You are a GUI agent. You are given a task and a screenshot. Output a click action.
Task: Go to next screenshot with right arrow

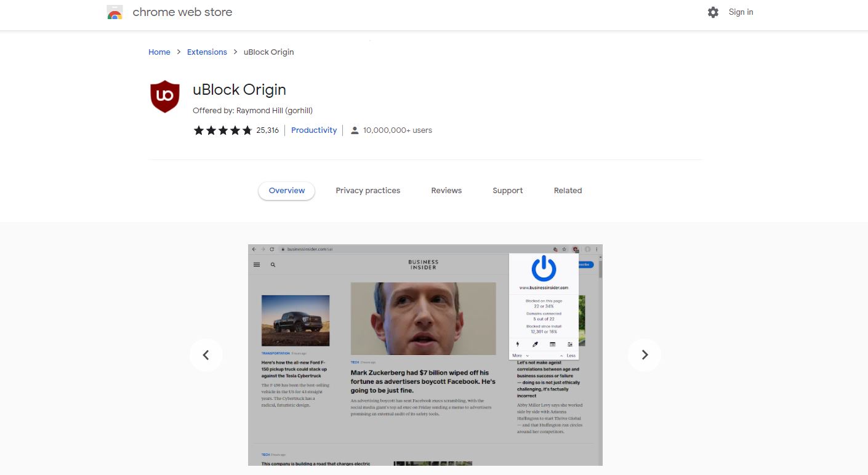(645, 355)
